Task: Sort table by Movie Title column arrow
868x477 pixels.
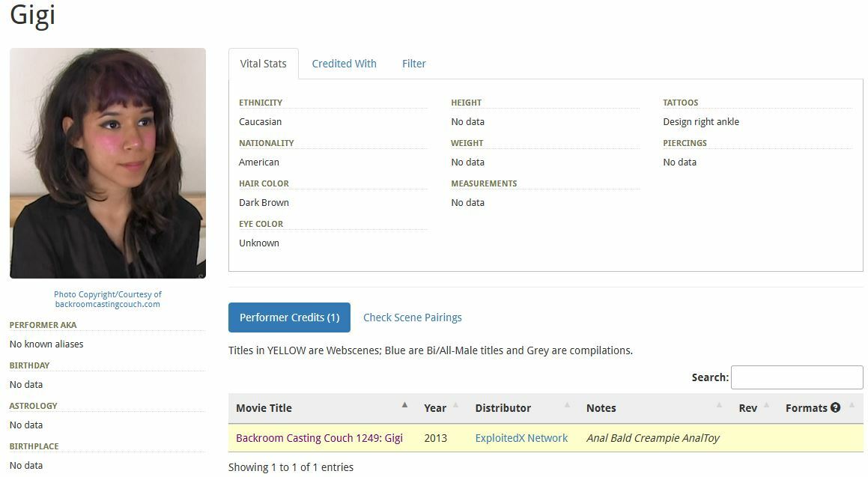Action: coord(404,405)
